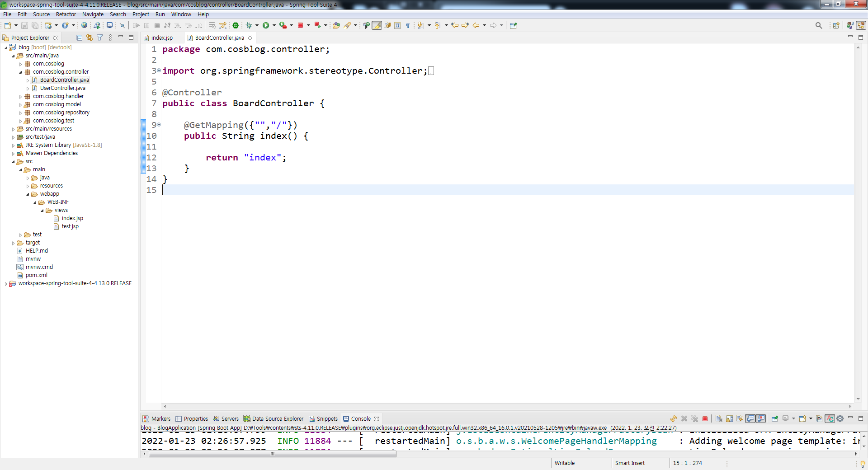Click the Open Perspective icon
The width and height of the screenshot is (868, 470).
[836, 25]
